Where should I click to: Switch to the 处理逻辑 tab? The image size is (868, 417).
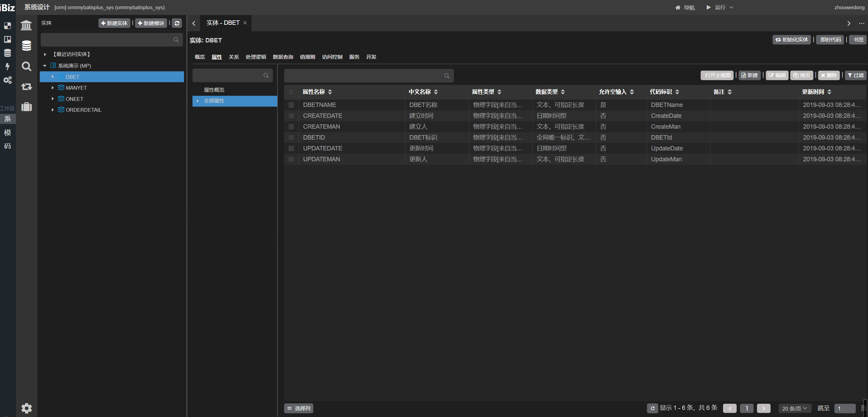[x=256, y=57]
